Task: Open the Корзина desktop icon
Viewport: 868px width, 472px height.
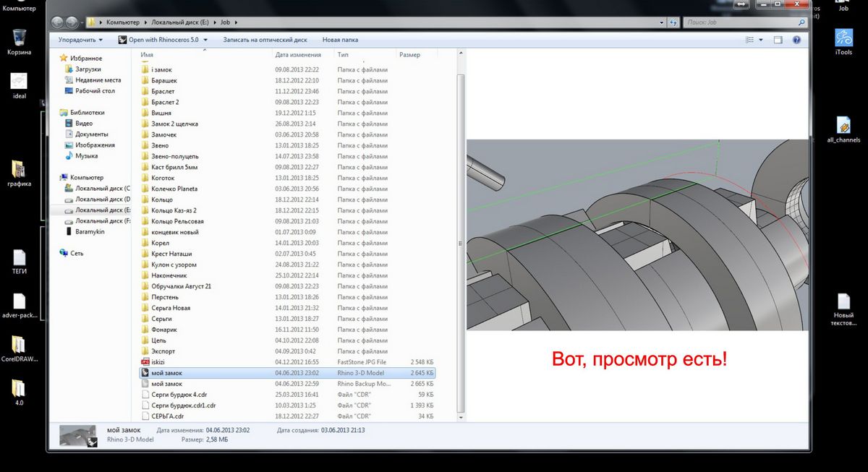Action: [x=20, y=38]
